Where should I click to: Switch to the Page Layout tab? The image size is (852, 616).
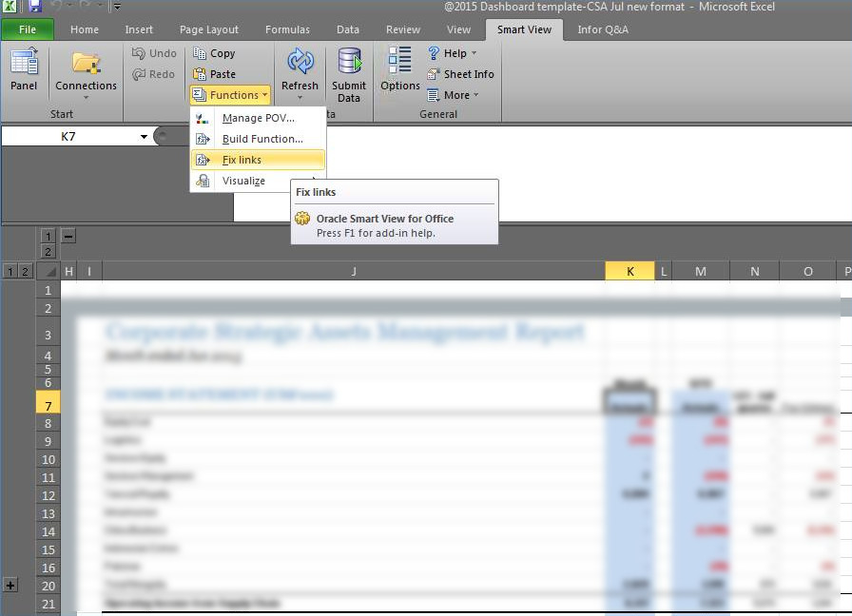[x=208, y=29]
